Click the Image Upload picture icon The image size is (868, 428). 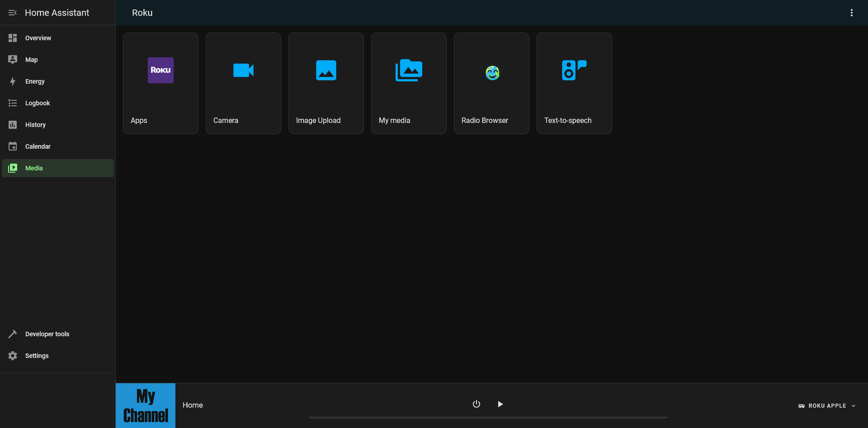pos(326,70)
